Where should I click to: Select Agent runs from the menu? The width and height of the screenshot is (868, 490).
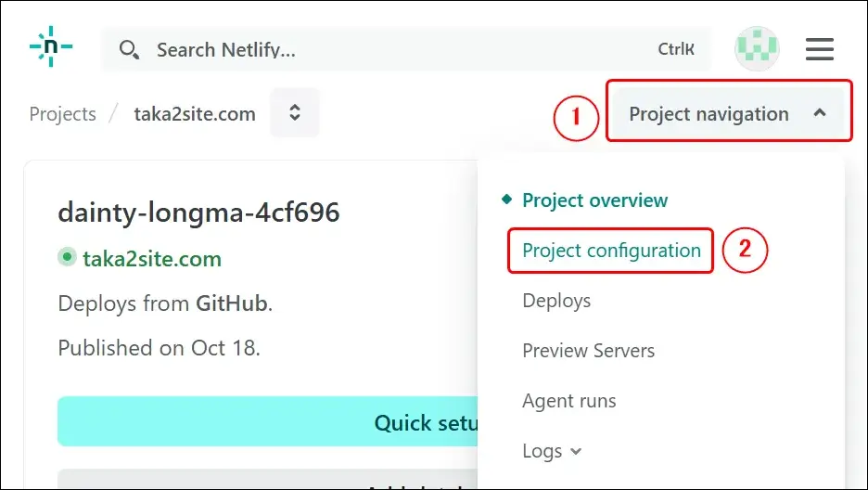(x=568, y=401)
